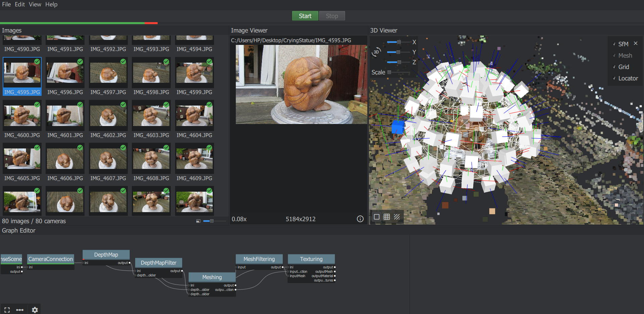Open image metadata info icon
The image size is (644, 314).
[x=360, y=219]
